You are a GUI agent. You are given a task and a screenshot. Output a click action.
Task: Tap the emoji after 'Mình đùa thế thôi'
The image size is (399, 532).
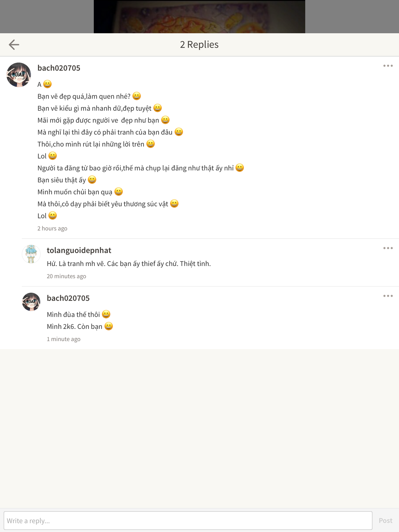pyautogui.click(x=106, y=314)
